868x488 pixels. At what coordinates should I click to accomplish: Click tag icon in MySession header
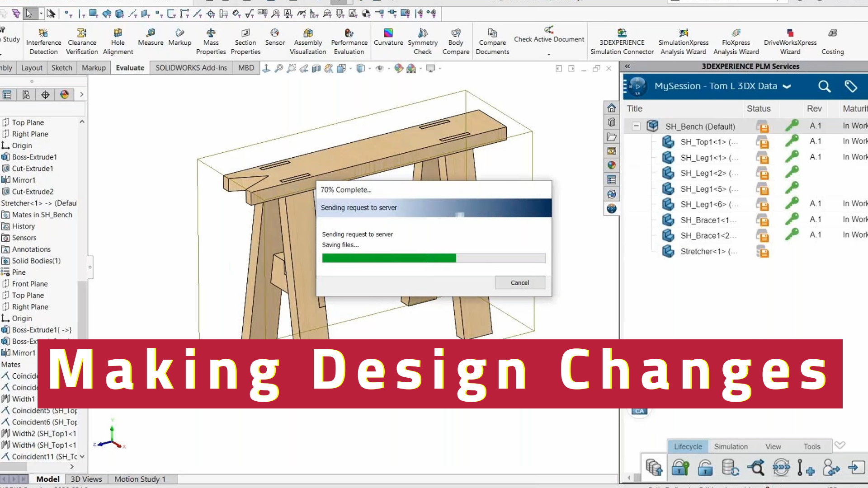point(850,86)
